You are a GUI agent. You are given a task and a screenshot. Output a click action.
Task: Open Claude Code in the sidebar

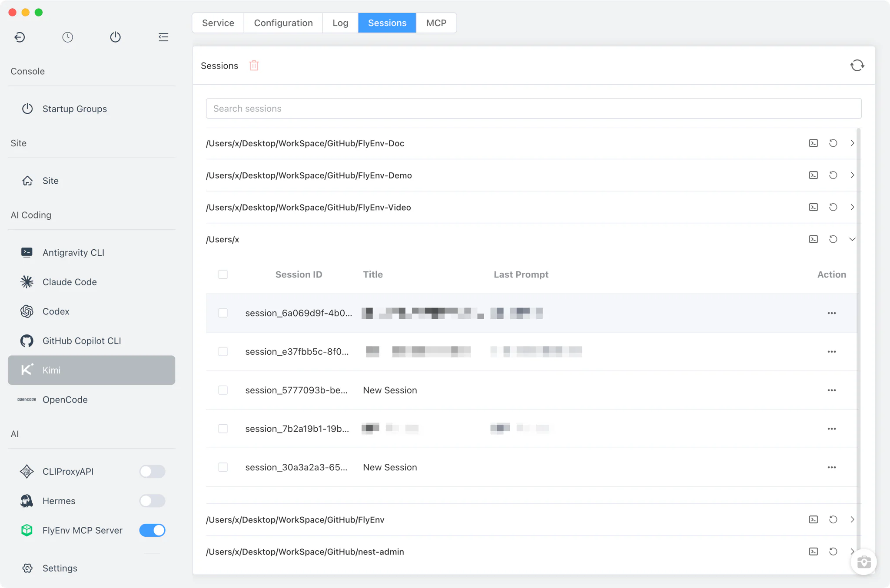(91, 282)
